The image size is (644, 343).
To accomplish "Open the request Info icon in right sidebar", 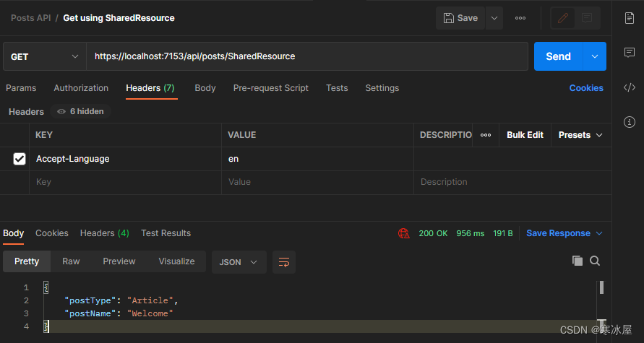I will (630, 122).
